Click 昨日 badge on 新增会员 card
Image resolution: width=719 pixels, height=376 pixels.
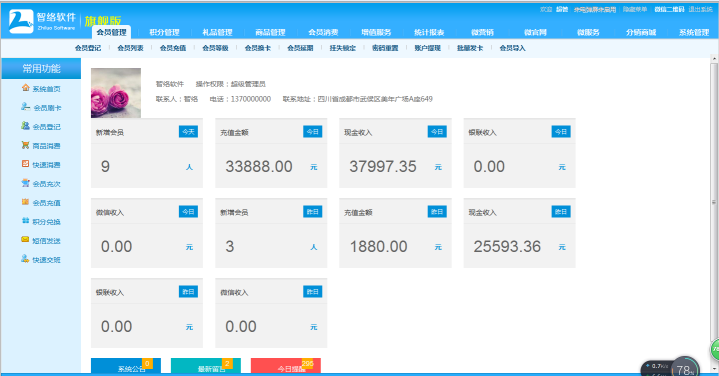click(313, 211)
